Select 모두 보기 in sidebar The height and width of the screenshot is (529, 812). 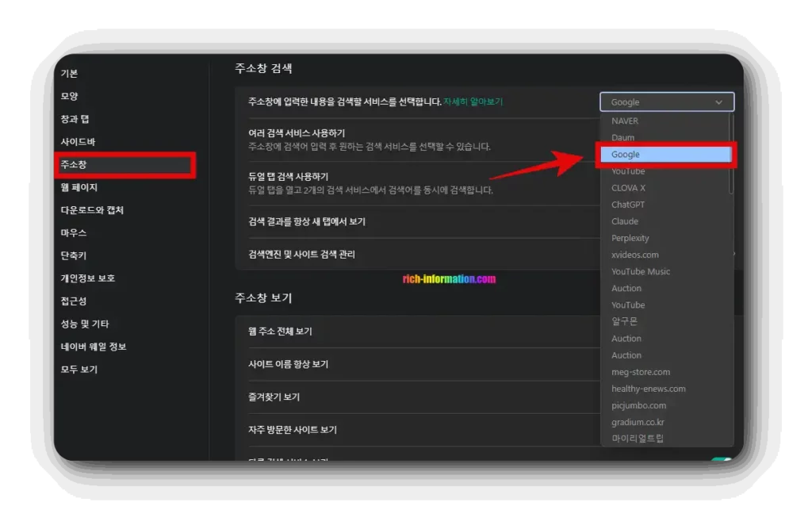pos(79,370)
